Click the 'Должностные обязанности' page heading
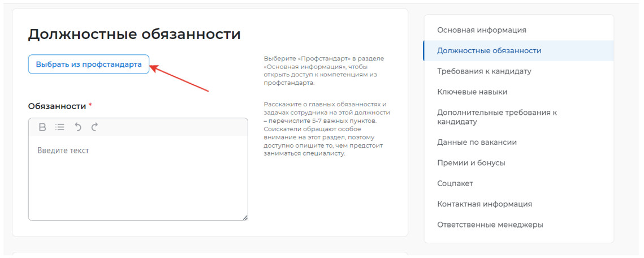 click(134, 35)
